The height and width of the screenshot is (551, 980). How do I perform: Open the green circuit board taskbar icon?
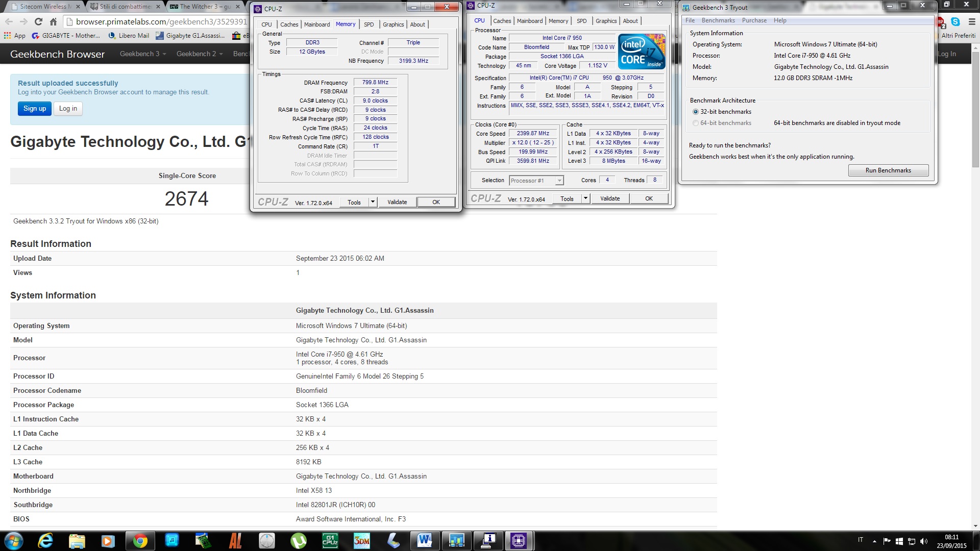203,541
